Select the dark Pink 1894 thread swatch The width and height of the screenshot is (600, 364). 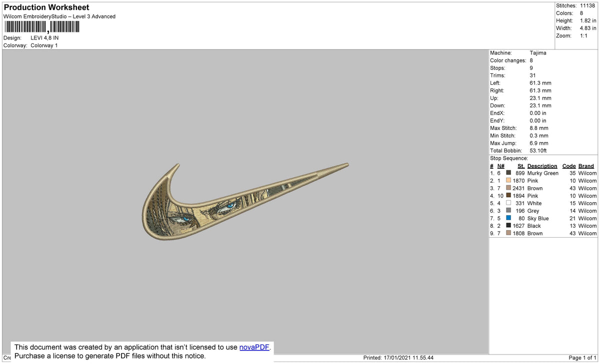pyautogui.click(x=508, y=196)
